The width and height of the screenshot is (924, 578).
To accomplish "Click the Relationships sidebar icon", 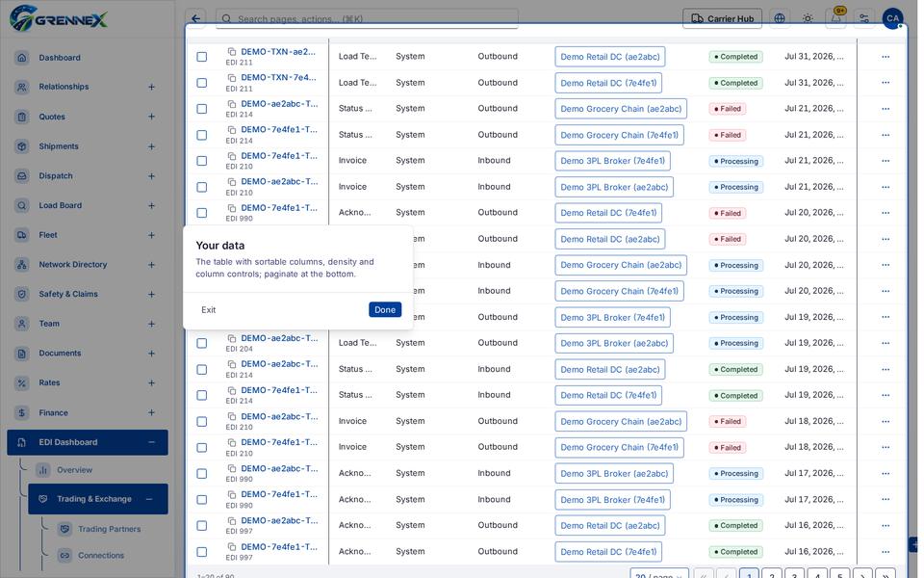I will tap(22, 87).
